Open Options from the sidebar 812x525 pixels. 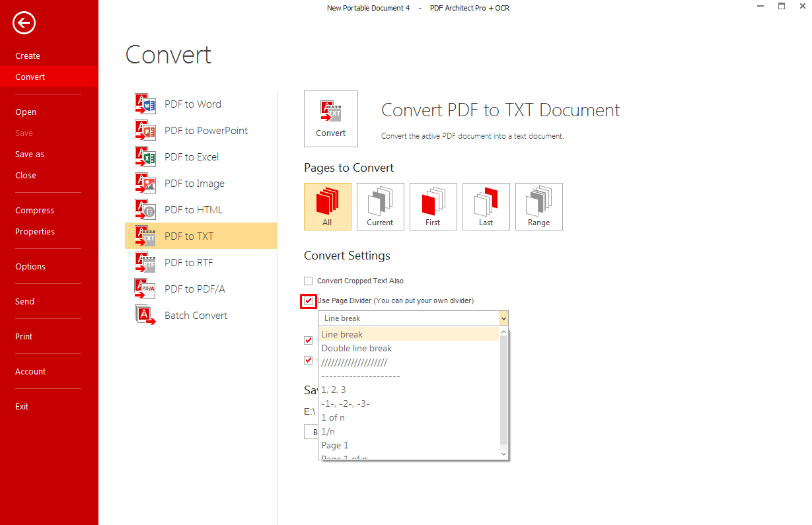(x=30, y=266)
